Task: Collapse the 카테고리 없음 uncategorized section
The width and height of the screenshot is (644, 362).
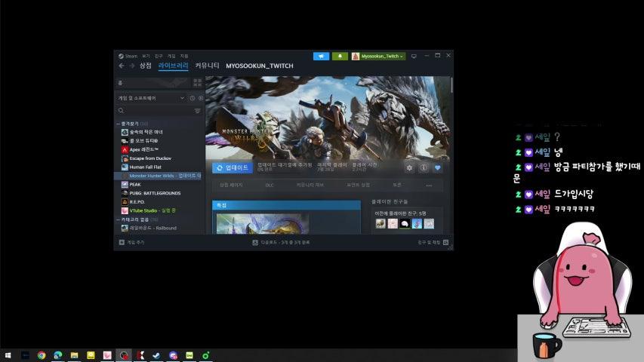Action: pyautogui.click(x=119, y=219)
